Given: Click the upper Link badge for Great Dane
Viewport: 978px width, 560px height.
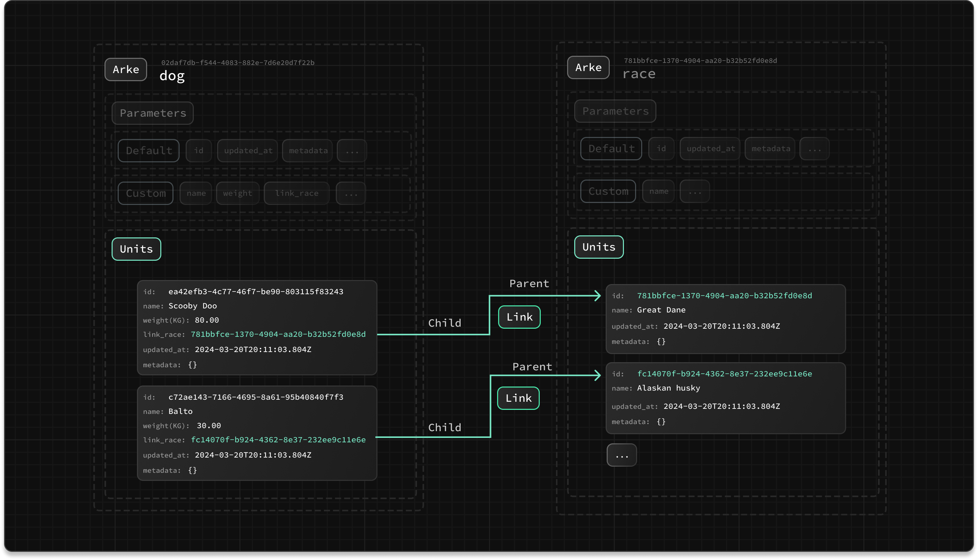Looking at the screenshot, I should (x=519, y=317).
